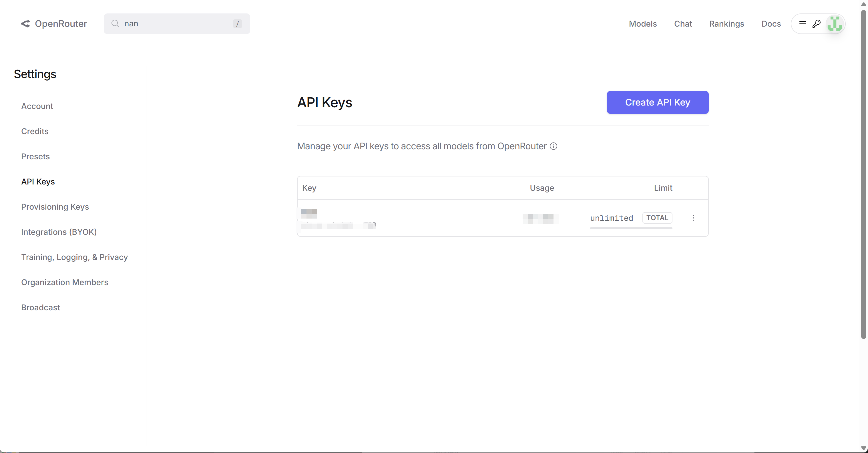868x453 pixels.
Task: Open the user avatar profile menu
Action: (x=835, y=23)
